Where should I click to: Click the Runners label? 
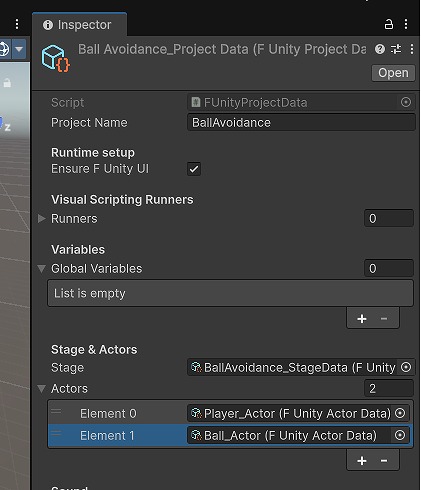pyautogui.click(x=74, y=219)
